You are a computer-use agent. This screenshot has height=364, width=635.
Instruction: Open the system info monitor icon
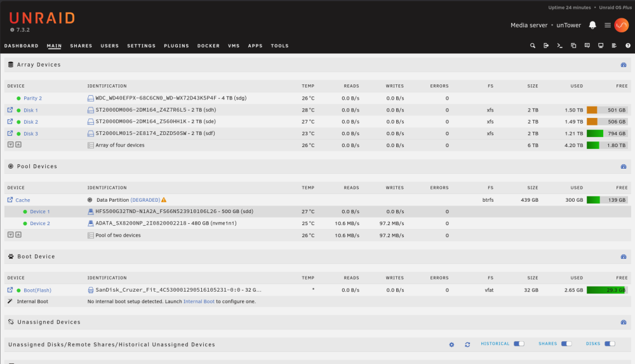point(601,46)
